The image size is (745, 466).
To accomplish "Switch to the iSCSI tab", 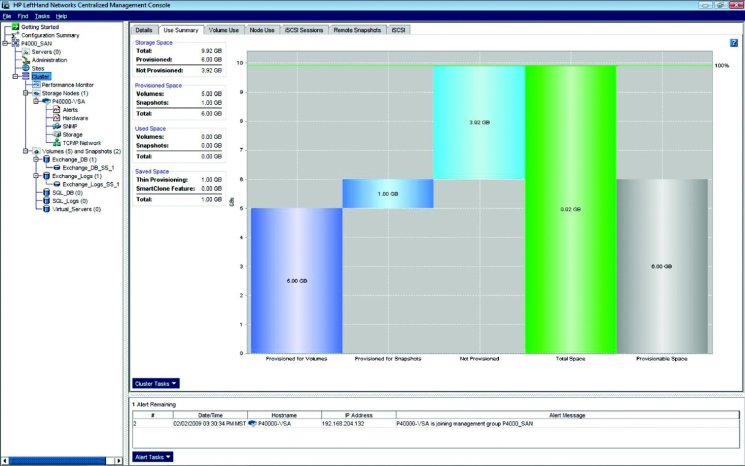I will tap(399, 30).
